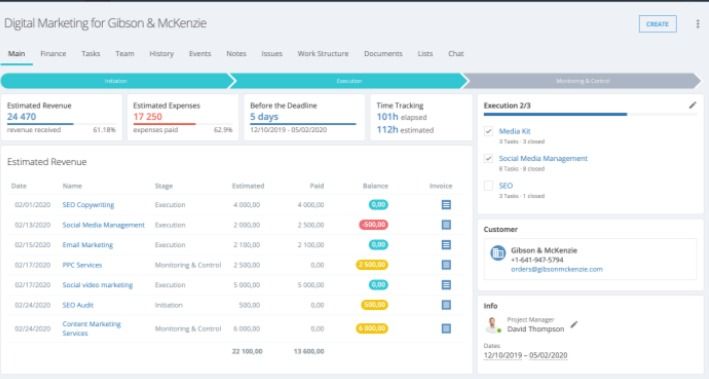
Task: Check the SEO checkbox
Action: tap(488, 185)
